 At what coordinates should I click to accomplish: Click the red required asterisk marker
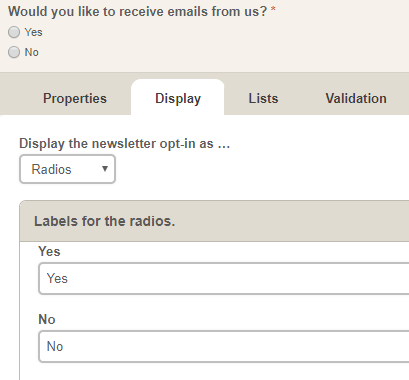[273, 9]
